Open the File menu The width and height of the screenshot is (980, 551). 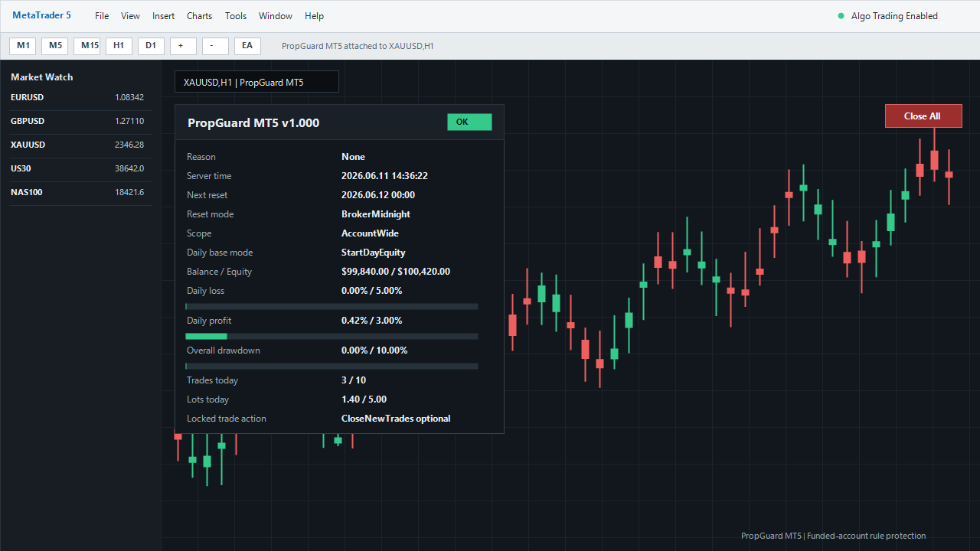coord(102,16)
